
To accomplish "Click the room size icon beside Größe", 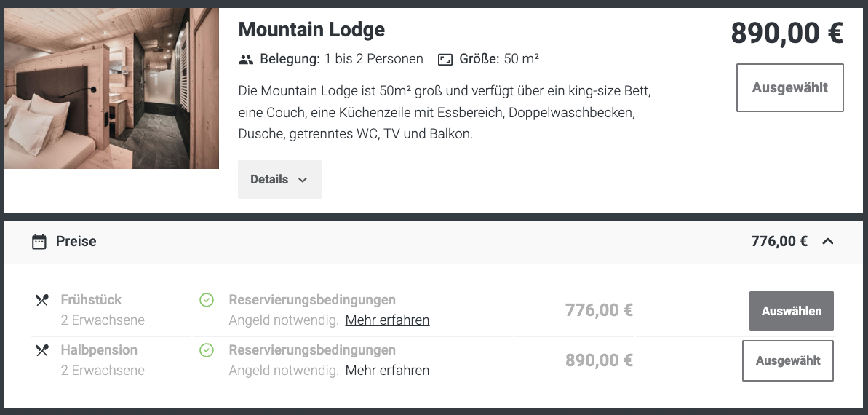I will 445,59.
